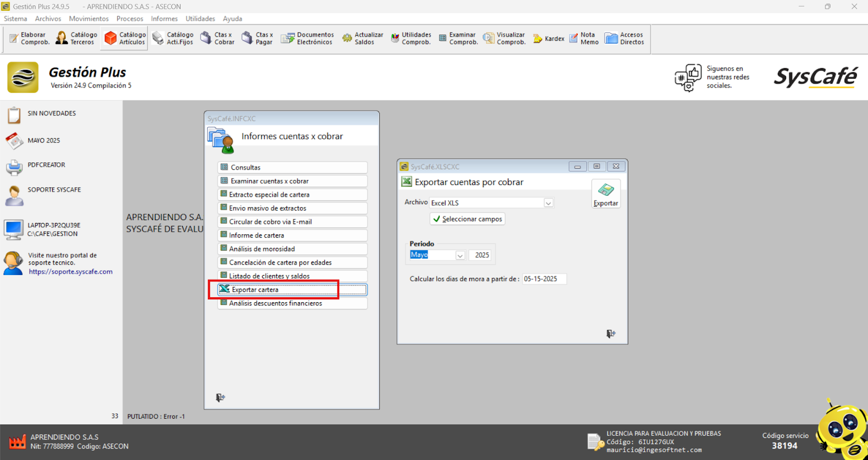
Task: Click exit icon in Informes panel
Action: pyautogui.click(x=220, y=398)
